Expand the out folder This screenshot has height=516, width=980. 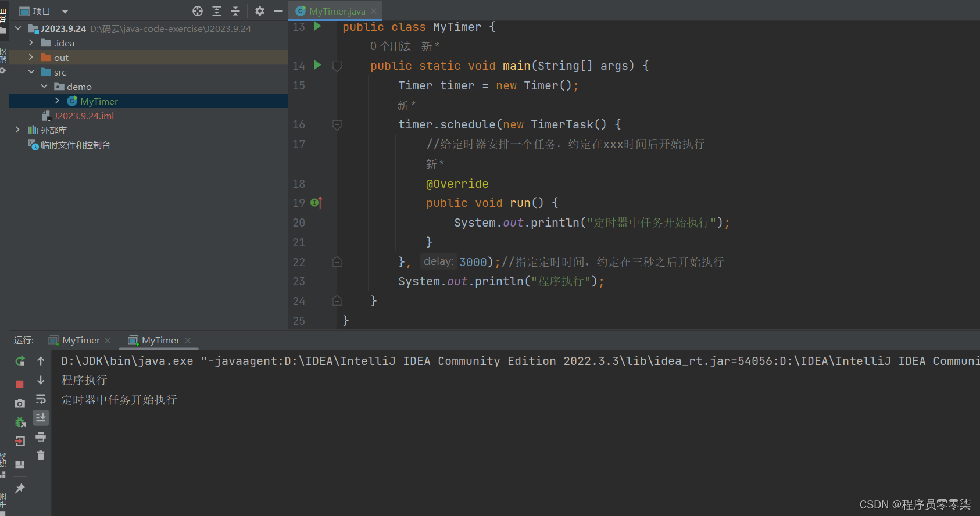pyautogui.click(x=31, y=57)
